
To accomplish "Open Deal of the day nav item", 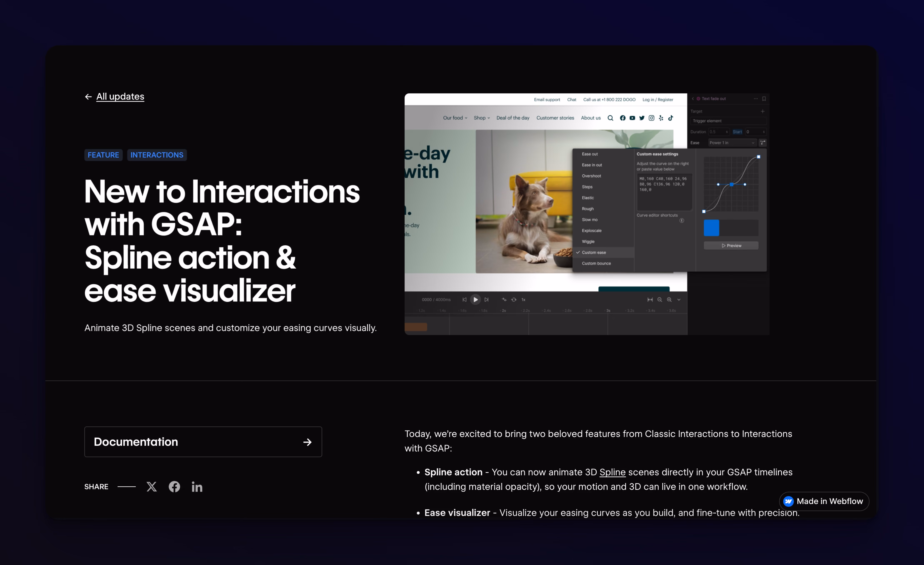I will [513, 118].
